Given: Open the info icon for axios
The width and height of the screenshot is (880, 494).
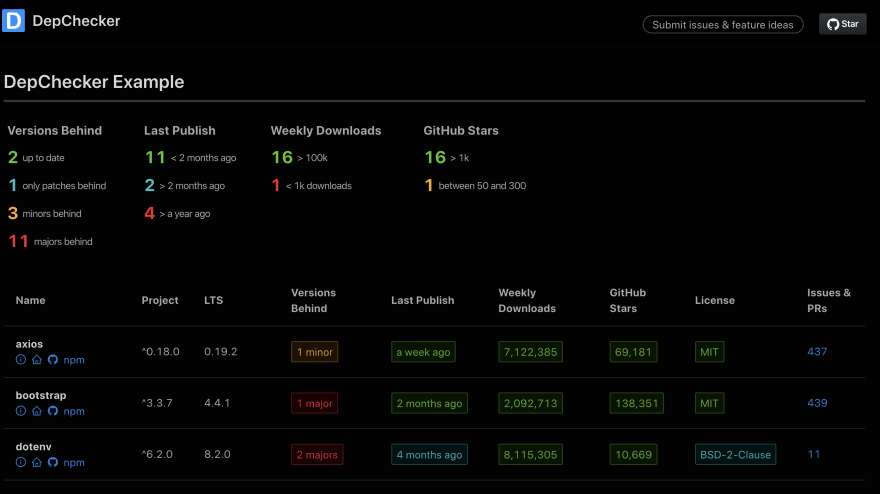Looking at the screenshot, I should point(21,360).
